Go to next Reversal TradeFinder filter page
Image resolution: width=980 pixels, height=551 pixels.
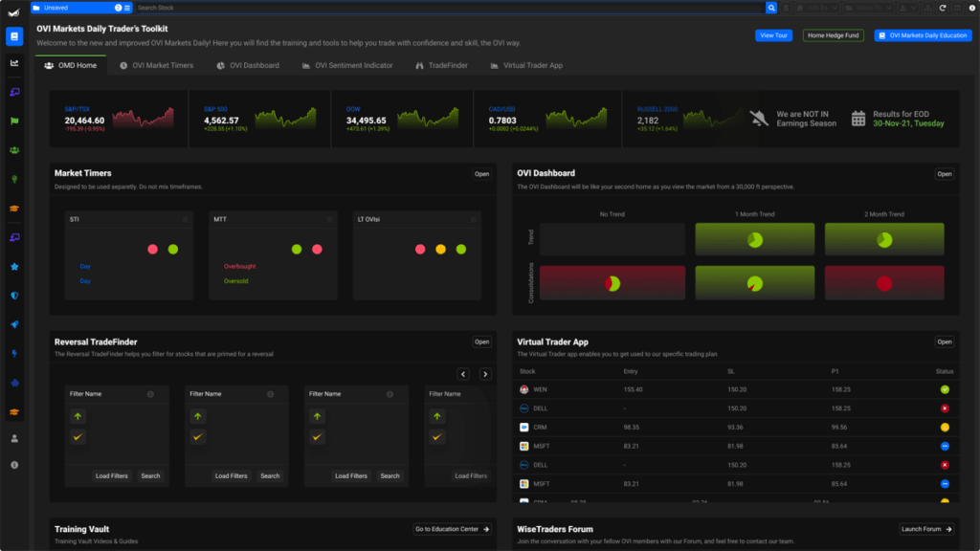pyautogui.click(x=485, y=374)
